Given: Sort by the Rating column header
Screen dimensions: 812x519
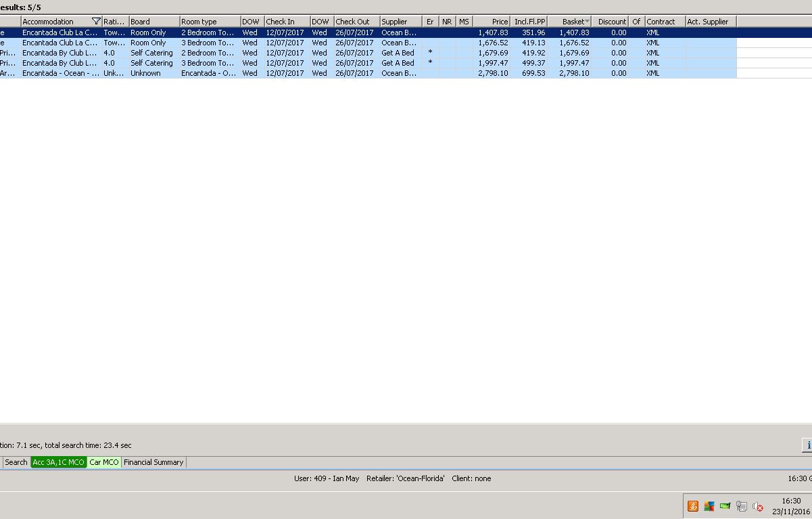Looking at the screenshot, I should pyautogui.click(x=116, y=22).
